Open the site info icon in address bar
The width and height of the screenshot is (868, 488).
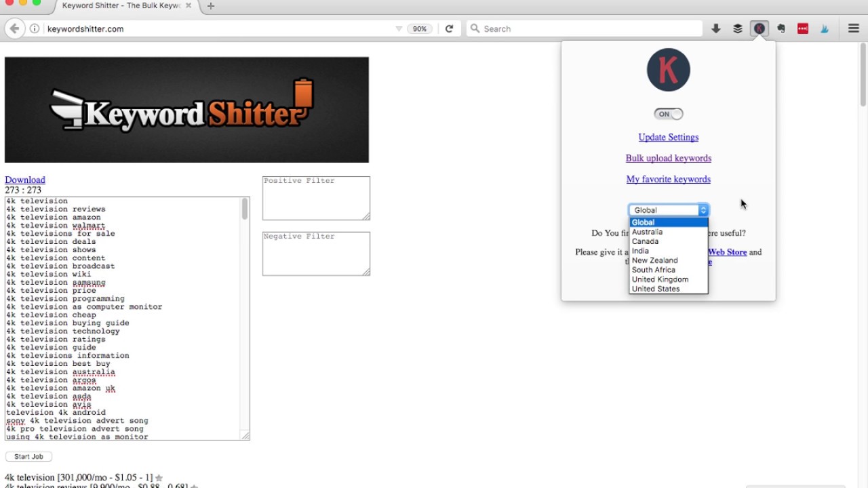coord(34,28)
